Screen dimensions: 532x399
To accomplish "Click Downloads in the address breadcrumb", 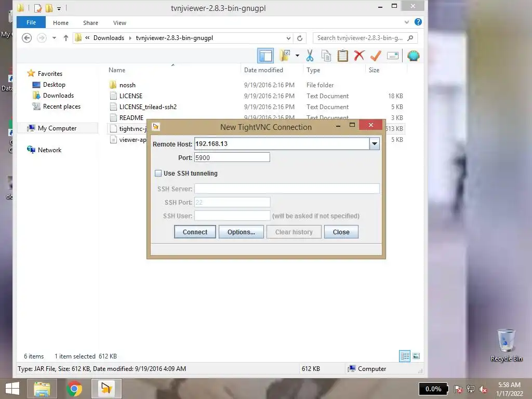I will [x=109, y=38].
